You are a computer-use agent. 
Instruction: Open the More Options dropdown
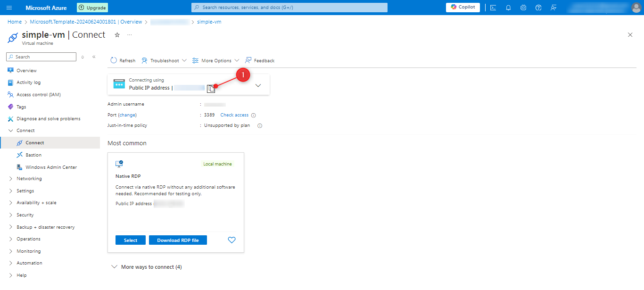[x=215, y=60]
